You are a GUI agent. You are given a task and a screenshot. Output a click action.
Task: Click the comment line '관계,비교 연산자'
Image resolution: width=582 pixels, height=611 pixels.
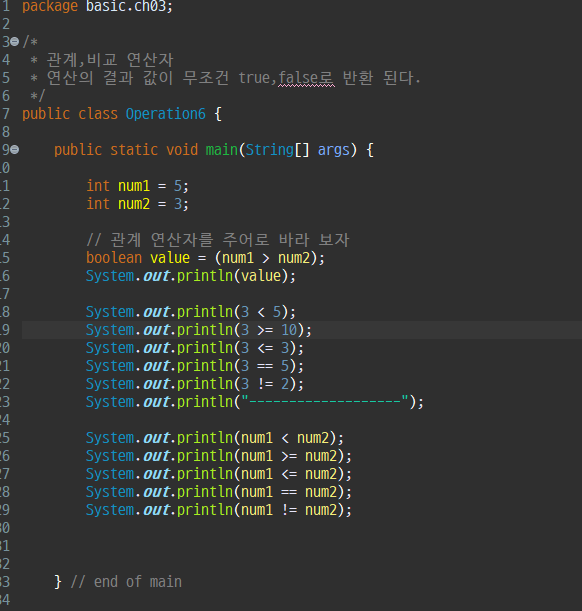tap(110, 60)
